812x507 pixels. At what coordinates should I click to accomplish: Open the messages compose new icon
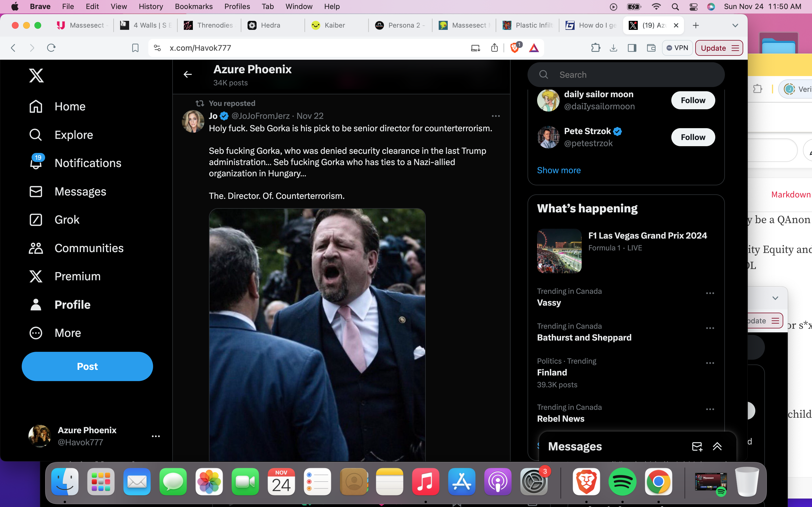[x=697, y=446]
